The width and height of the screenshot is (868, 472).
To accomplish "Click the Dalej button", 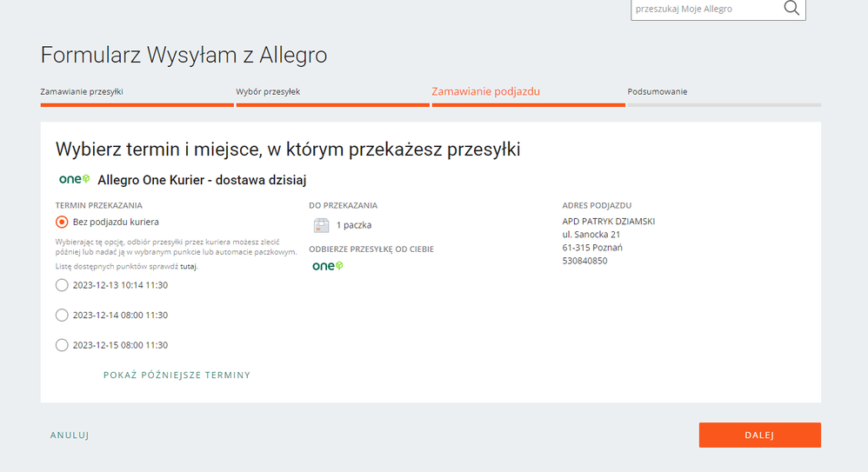I will (759, 435).
